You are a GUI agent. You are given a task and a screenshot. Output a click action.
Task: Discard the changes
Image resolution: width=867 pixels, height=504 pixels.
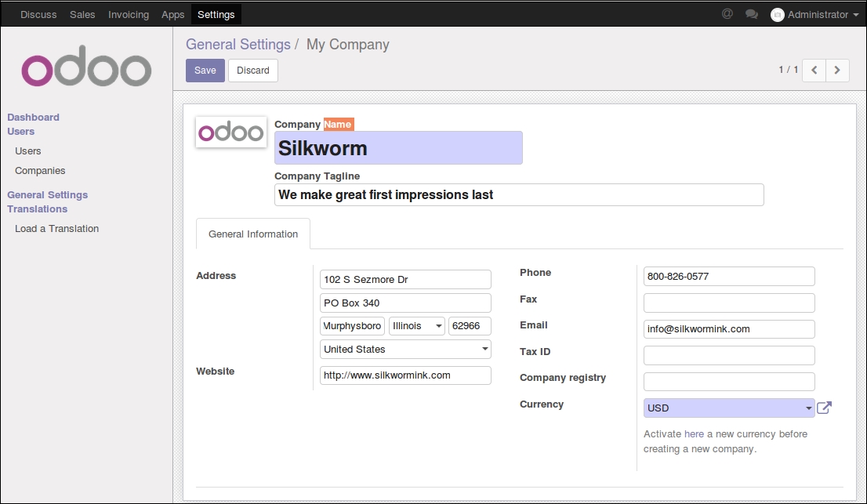pyautogui.click(x=253, y=71)
